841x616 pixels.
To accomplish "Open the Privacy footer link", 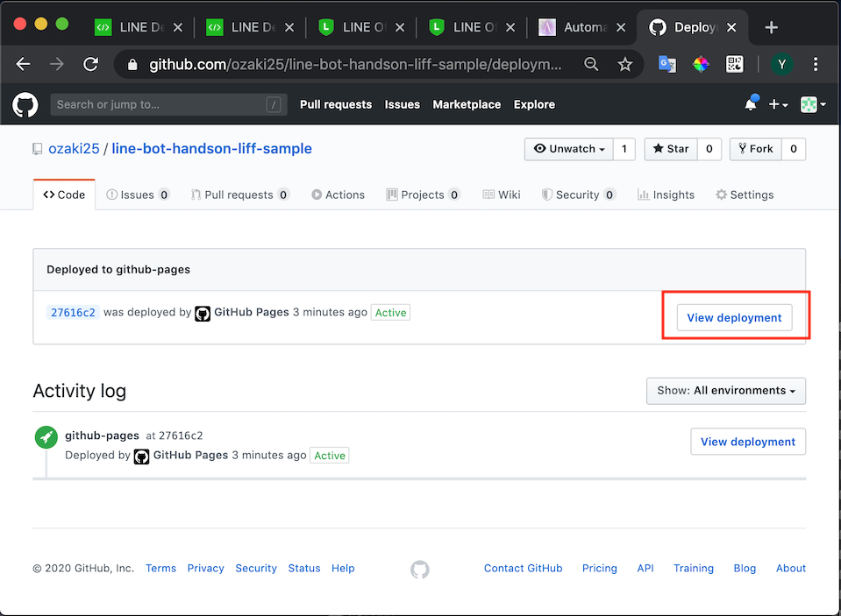I will click(205, 569).
